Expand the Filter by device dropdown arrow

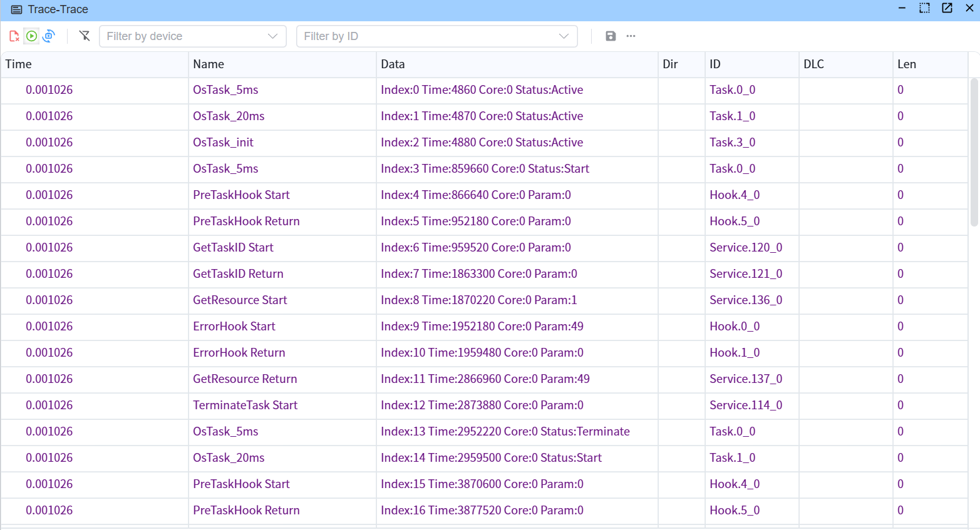(x=272, y=36)
